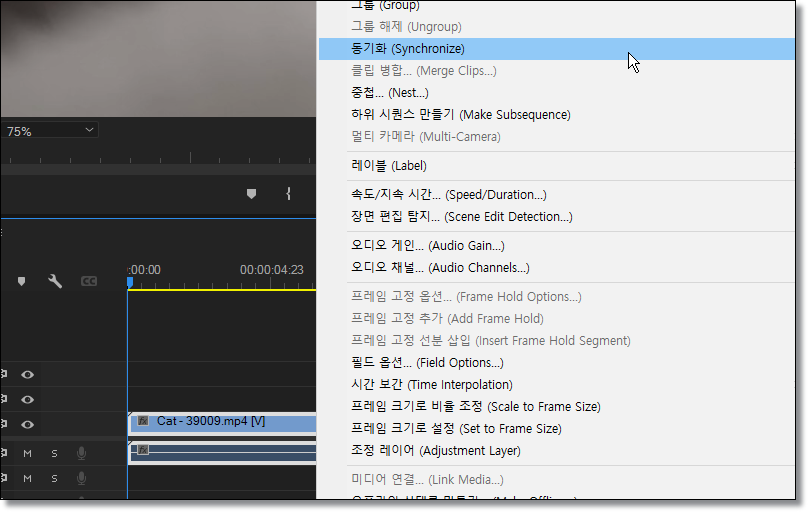Solo the empty lower audio track
Screen dimensions: 808x522
55,479
